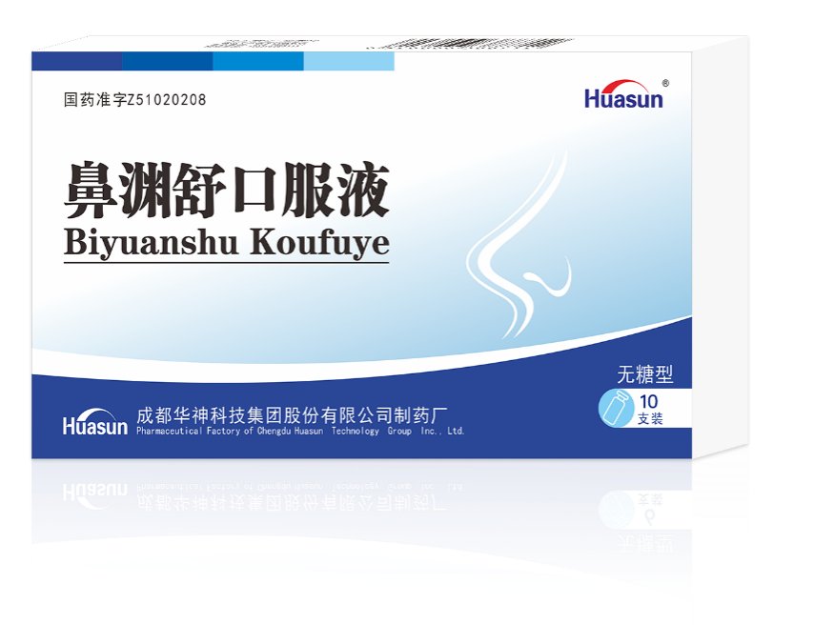Click the medium bright-blue stripe segment at top

point(258,61)
